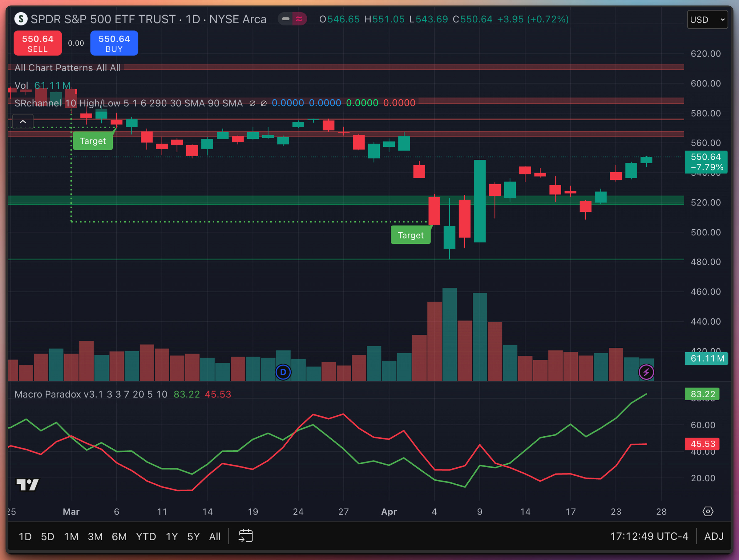The height and width of the screenshot is (560, 739).
Task: Select the 3M time range
Action: pyautogui.click(x=95, y=537)
